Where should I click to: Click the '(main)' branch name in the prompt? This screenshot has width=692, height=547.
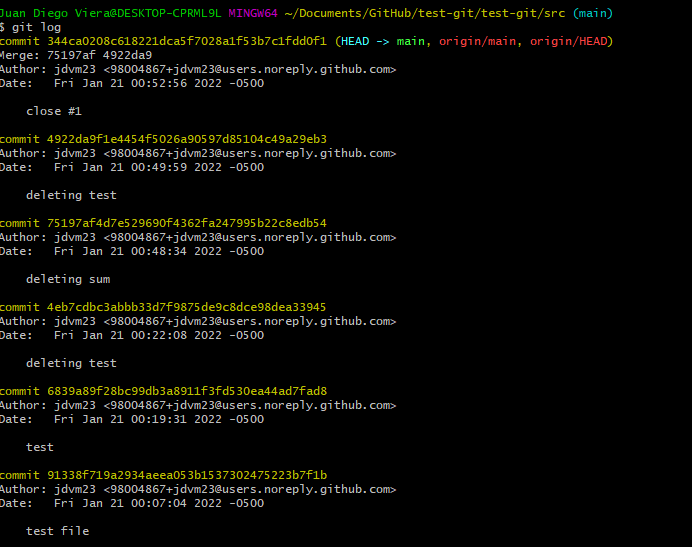[x=593, y=13]
